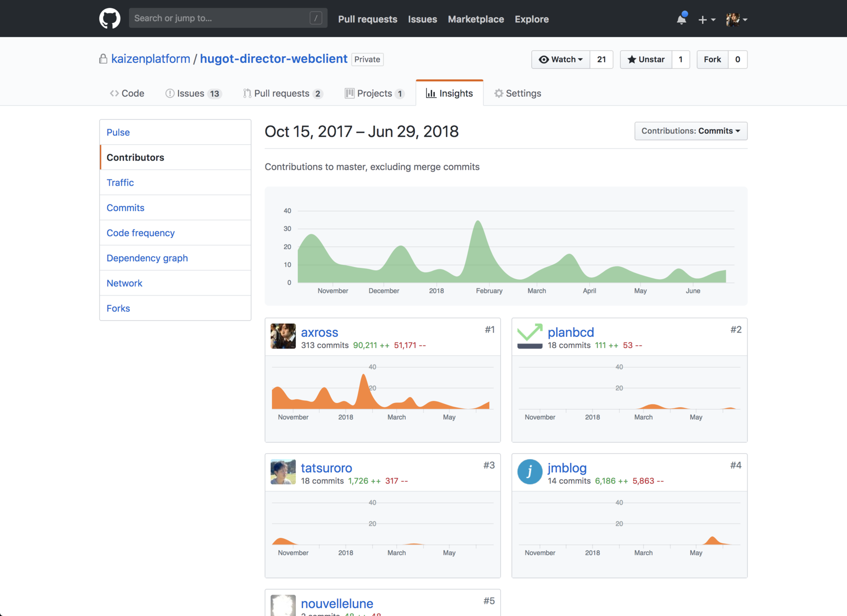Open hugot-director-webclient repository link
Viewport: 847px width, 616px height.
point(274,59)
